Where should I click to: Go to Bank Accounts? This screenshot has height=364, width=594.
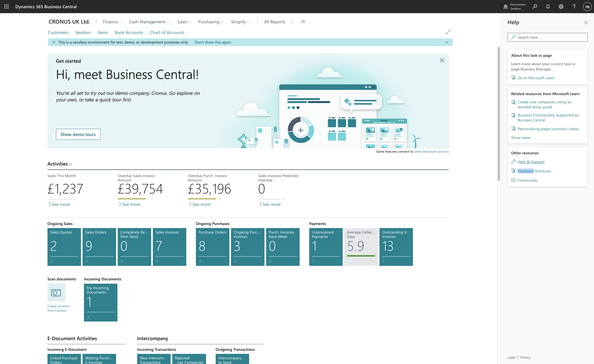[129, 32]
